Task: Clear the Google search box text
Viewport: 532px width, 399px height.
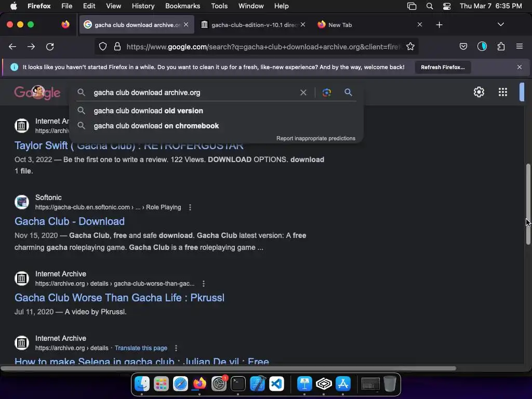Action: pos(303,92)
